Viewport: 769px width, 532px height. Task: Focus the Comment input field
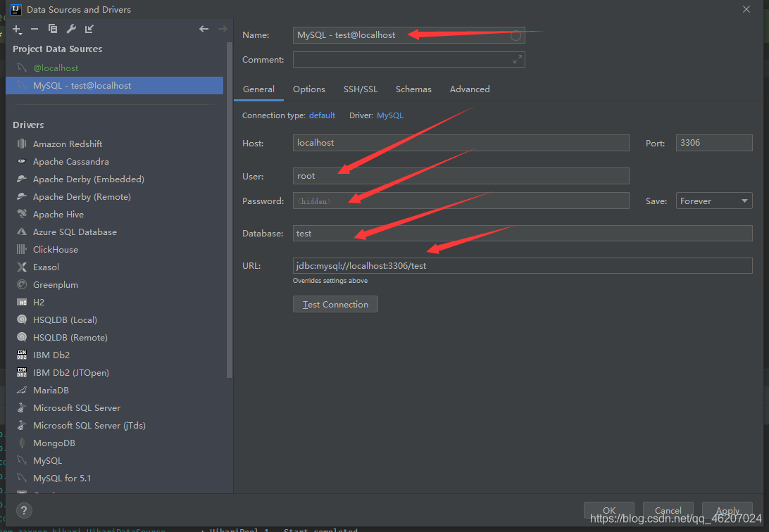409,60
